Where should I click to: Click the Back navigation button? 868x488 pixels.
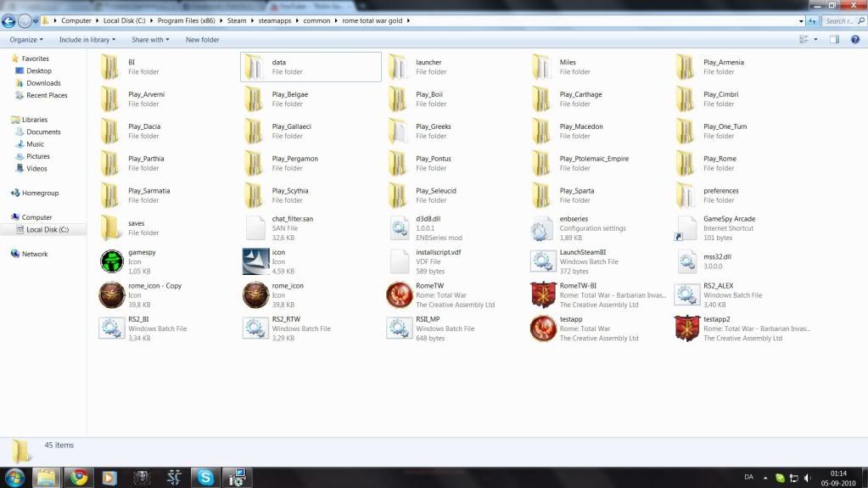click(9, 20)
